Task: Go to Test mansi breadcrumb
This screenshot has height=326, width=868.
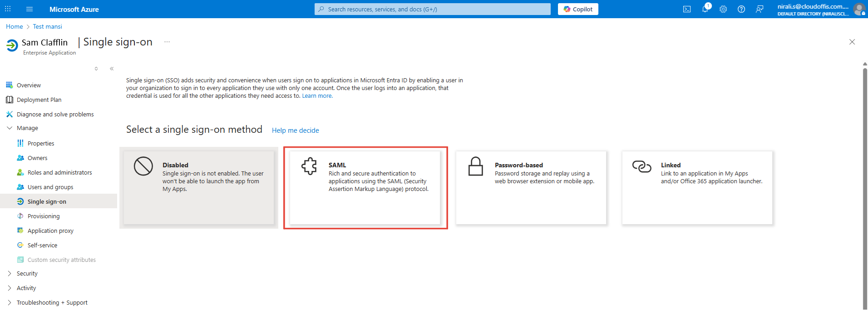Action: click(47, 26)
